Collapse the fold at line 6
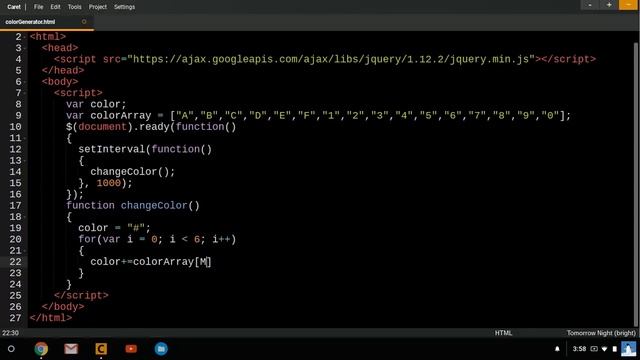Screen dimensions: 640x360 click(25, 82)
